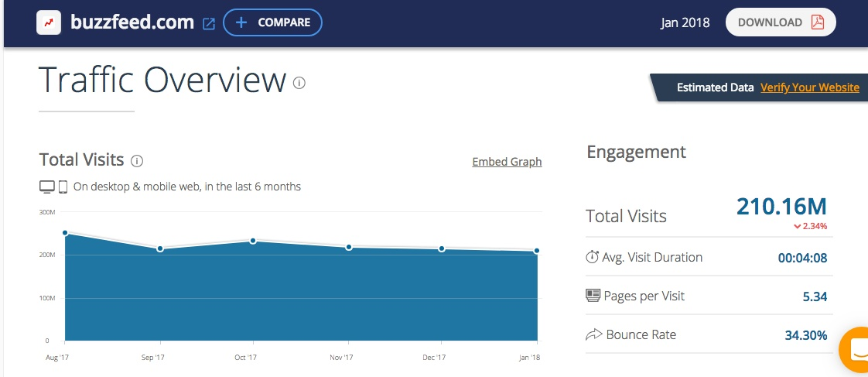Image resolution: width=868 pixels, height=377 pixels.
Task: Select the Jan '18 data point on chart
Action: [x=536, y=250]
